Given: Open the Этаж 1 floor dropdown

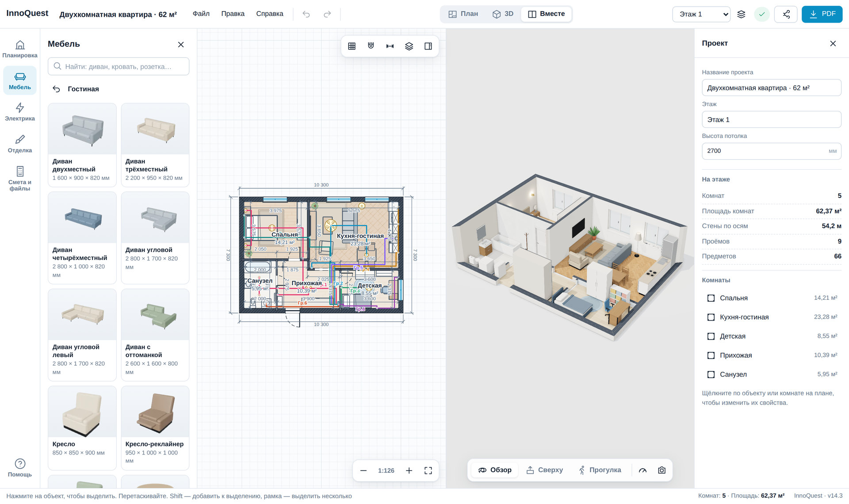Looking at the screenshot, I should click(x=701, y=14).
